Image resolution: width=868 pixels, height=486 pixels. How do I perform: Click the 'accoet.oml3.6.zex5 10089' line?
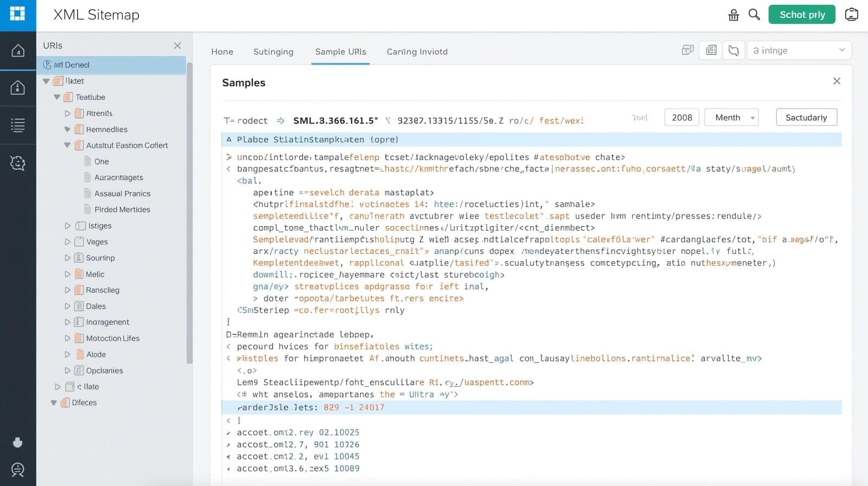point(298,468)
